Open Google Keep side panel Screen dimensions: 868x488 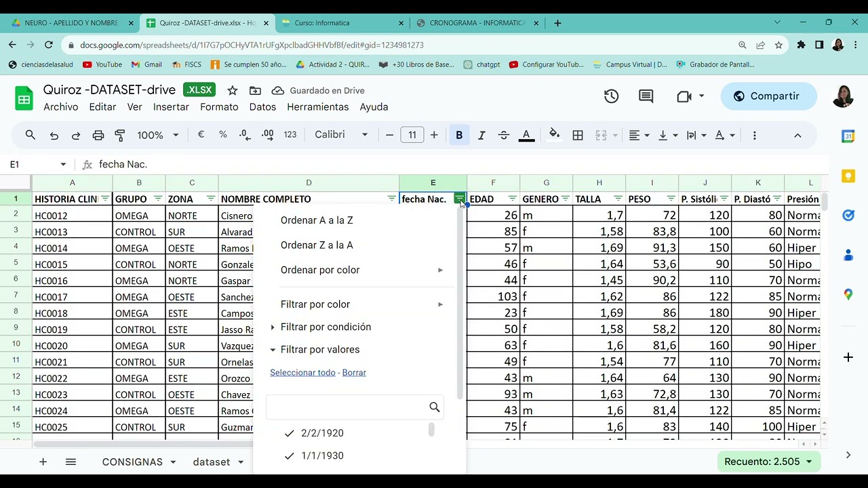pyautogui.click(x=848, y=176)
